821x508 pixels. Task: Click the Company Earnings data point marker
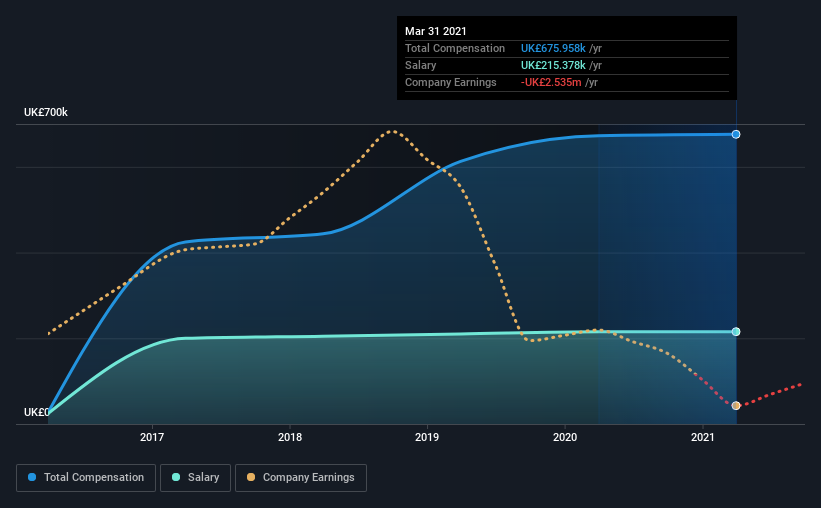point(736,406)
